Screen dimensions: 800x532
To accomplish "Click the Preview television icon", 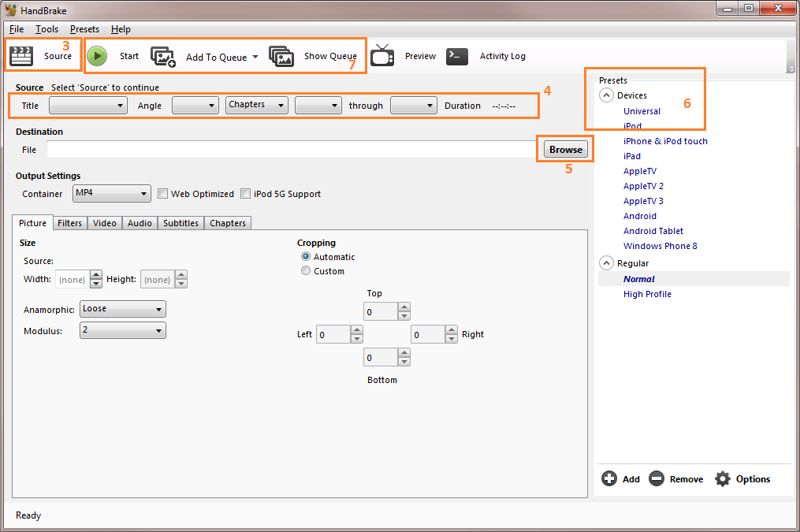I will tap(382, 56).
